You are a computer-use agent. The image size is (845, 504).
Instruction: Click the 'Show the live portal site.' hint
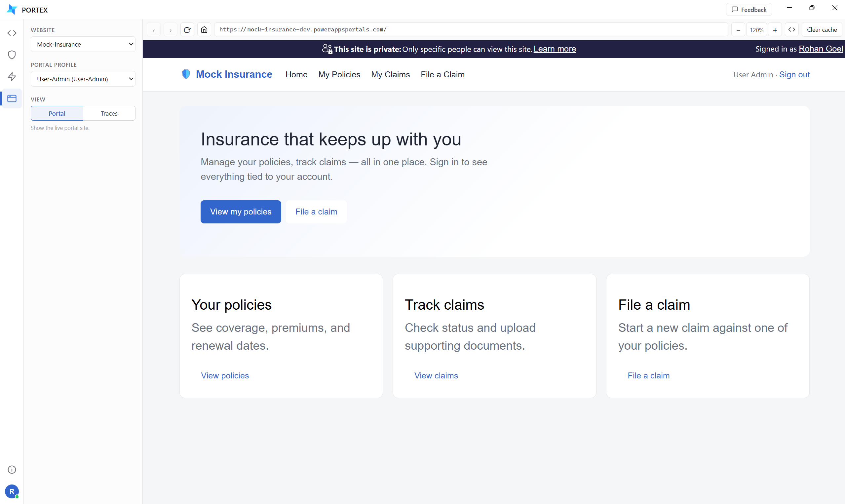(x=60, y=128)
